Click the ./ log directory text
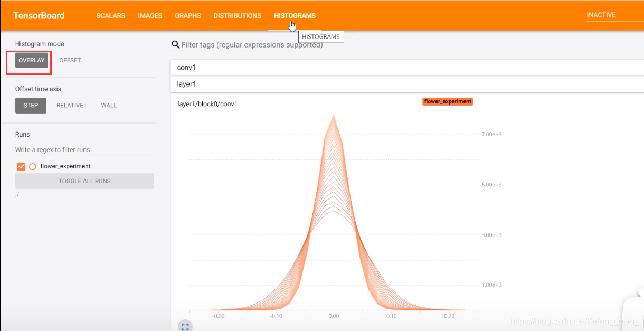Image resolution: width=644 pixels, height=331 pixels. click(x=17, y=195)
